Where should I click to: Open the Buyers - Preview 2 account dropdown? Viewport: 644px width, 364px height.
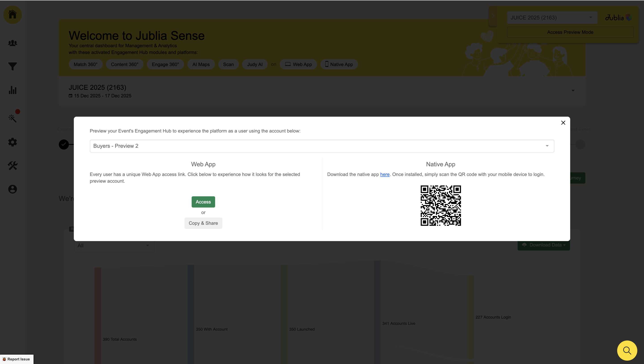pos(322,146)
